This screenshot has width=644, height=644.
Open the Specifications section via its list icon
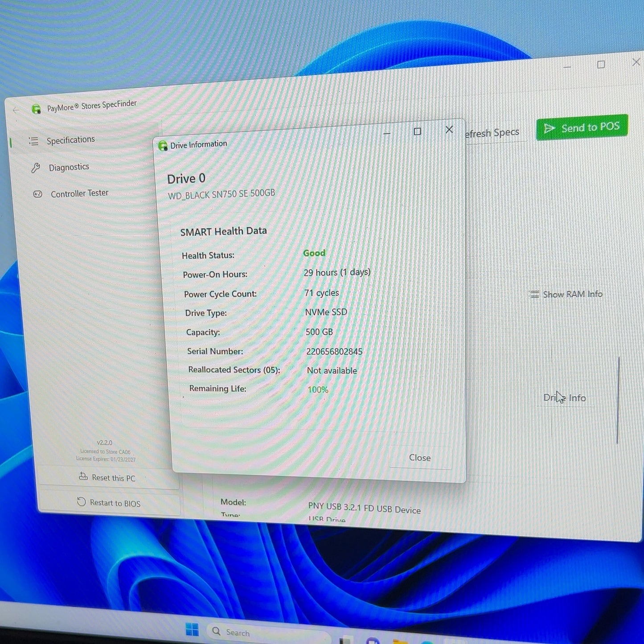[33, 141]
